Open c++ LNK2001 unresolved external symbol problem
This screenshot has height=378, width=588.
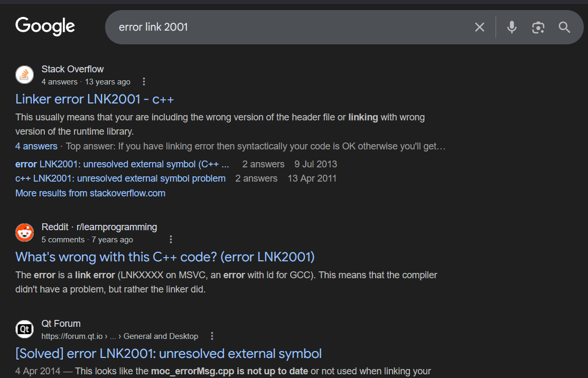pos(120,178)
